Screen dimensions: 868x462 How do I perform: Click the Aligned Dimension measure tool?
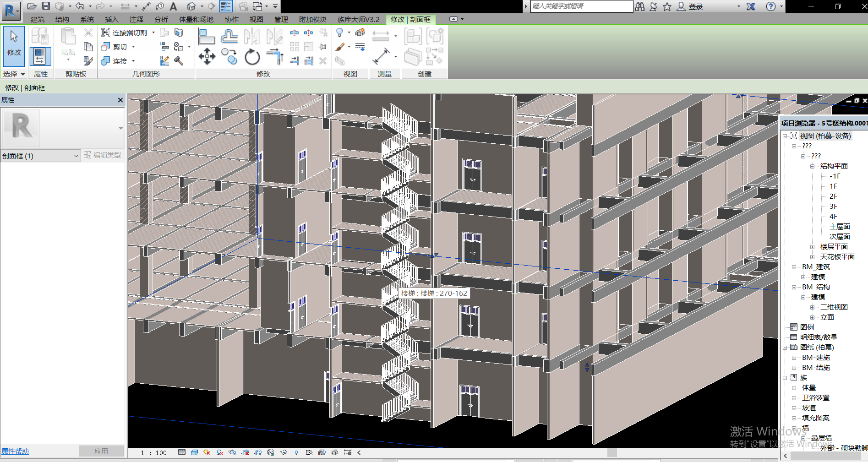coord(381,57)
